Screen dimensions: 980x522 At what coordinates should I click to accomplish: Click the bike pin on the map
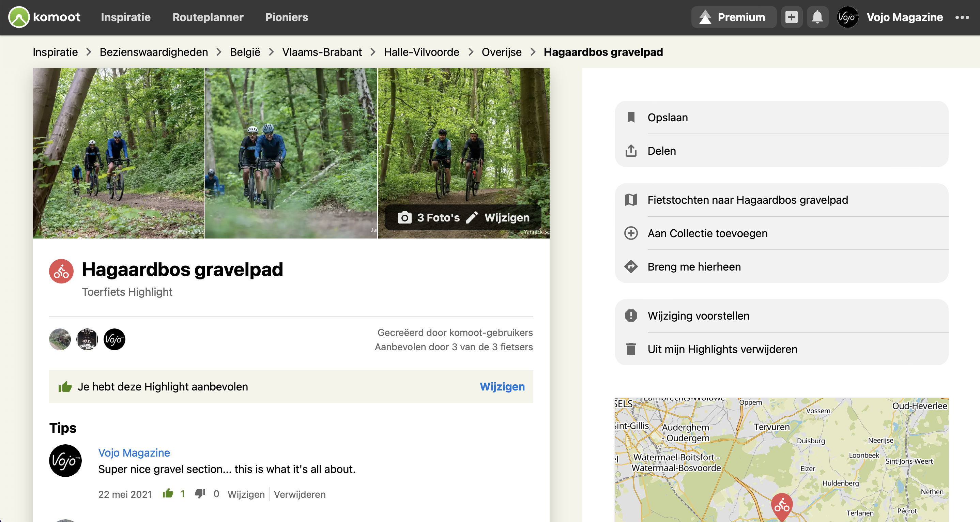(782, 506)
